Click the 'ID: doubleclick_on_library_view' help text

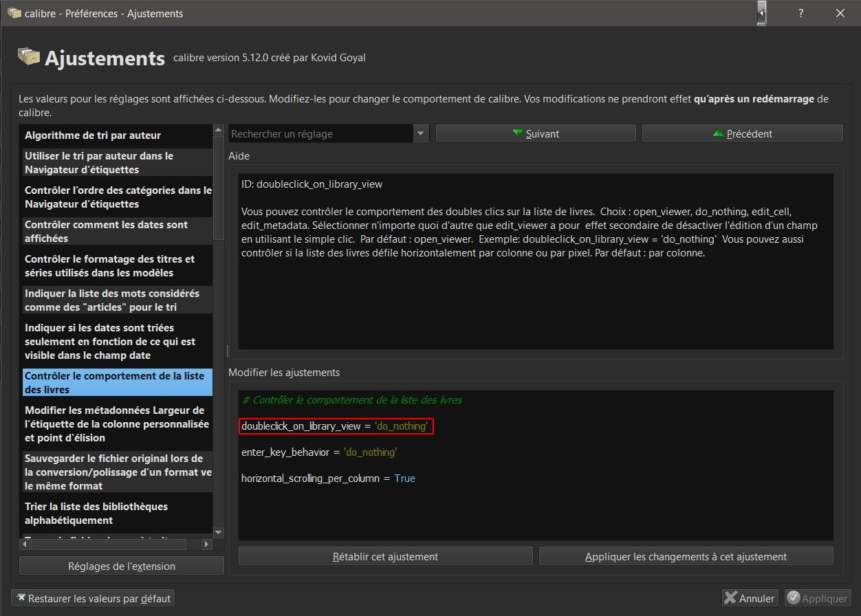pyautogui.click(x=312, y=184)
